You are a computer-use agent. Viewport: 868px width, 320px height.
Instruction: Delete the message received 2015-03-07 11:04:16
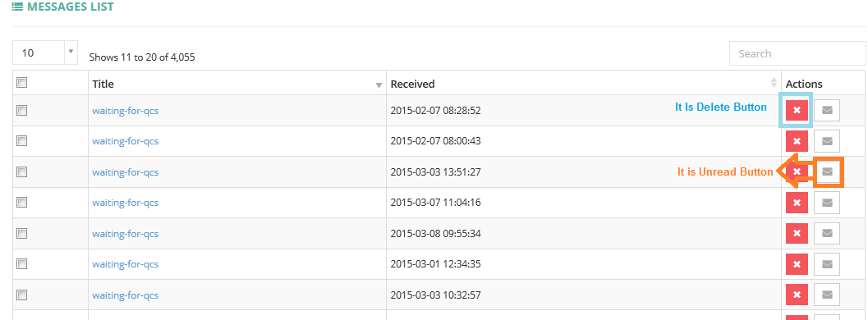click(797, 203)
